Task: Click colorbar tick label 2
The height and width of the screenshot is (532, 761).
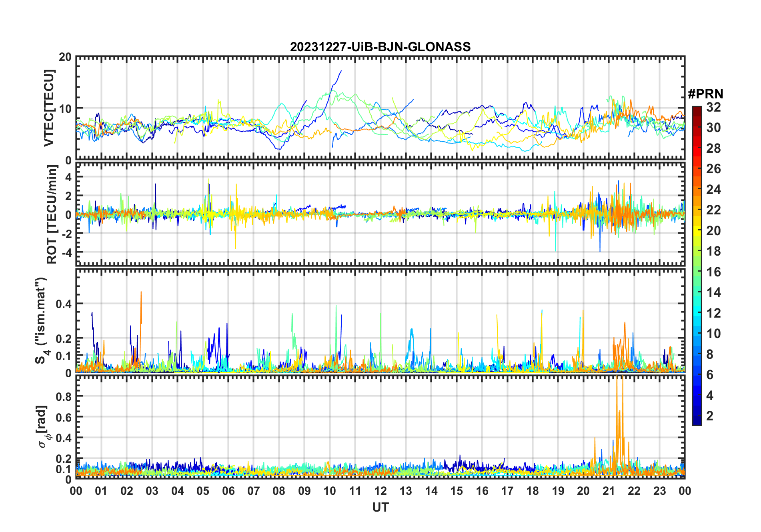Action: 710,416
